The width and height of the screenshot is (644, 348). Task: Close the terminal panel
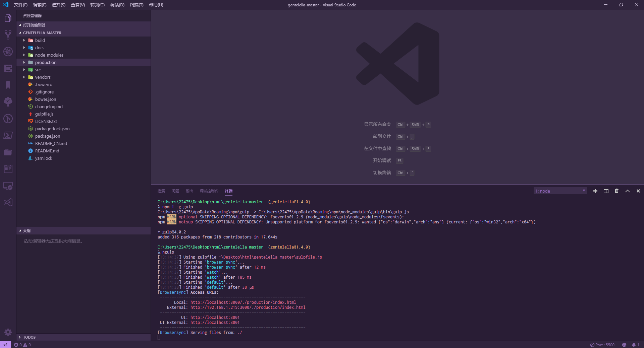click(638, 191)
